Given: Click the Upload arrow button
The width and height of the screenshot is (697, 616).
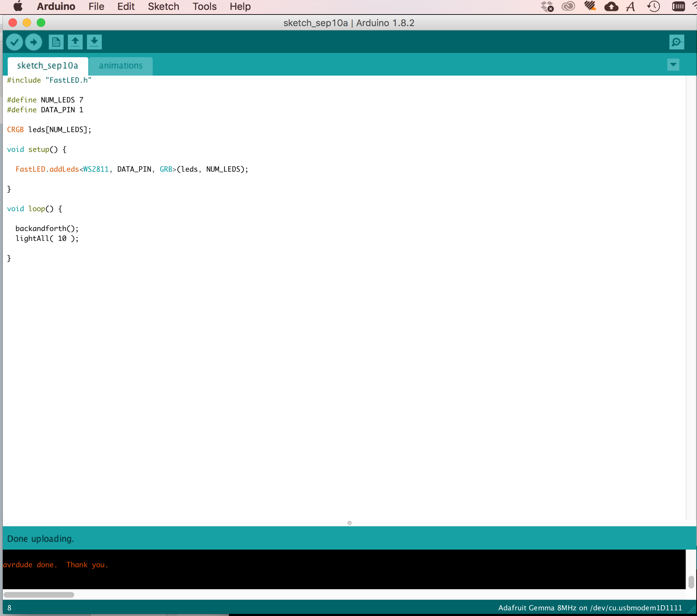Looking at the screenshot, I should tap(34, 42).
